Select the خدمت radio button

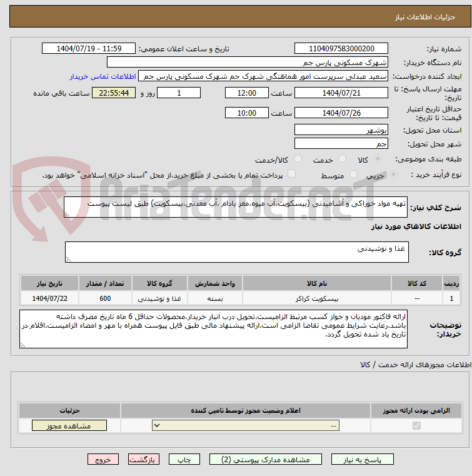(342, 159)
